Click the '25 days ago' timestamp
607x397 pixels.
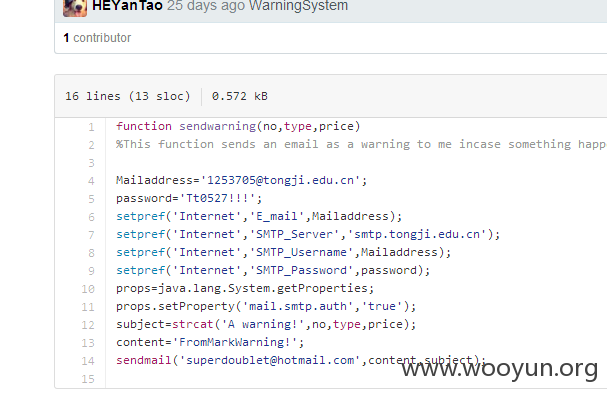pos(206,6)
